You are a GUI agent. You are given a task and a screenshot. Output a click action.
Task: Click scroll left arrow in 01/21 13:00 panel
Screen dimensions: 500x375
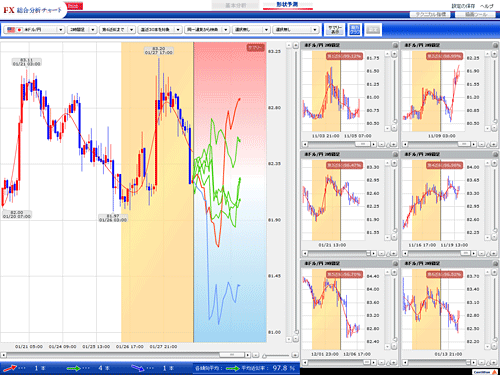tap(305, 253)
